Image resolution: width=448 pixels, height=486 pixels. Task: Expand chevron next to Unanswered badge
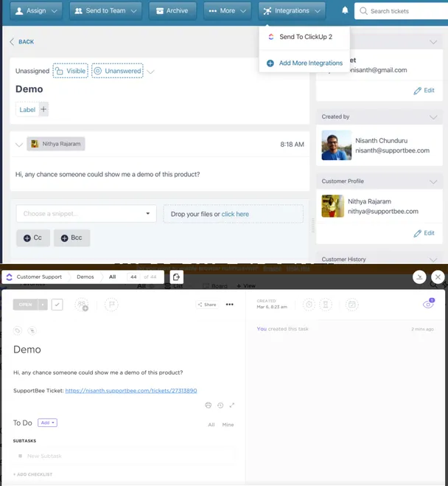(x=150, y=72)
